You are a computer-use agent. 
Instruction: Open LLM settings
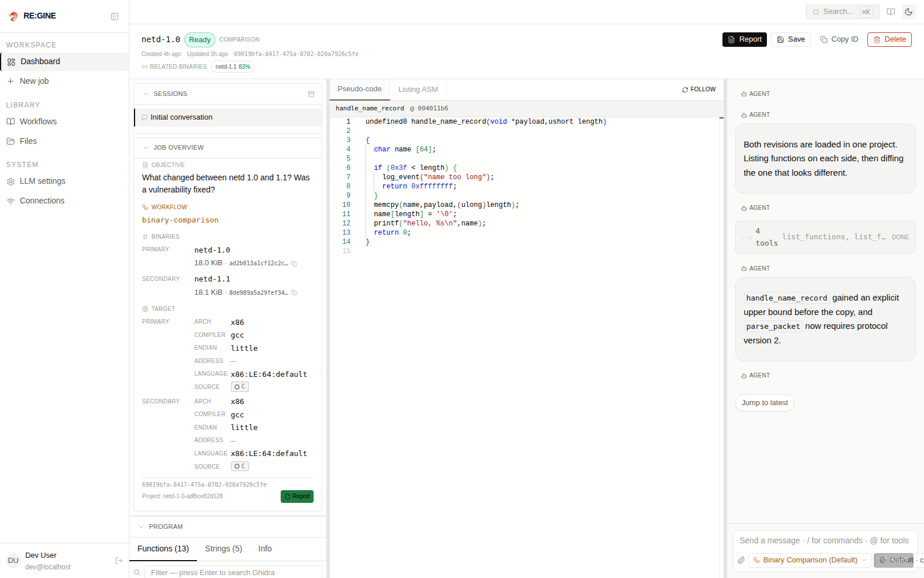click(64, 181)
